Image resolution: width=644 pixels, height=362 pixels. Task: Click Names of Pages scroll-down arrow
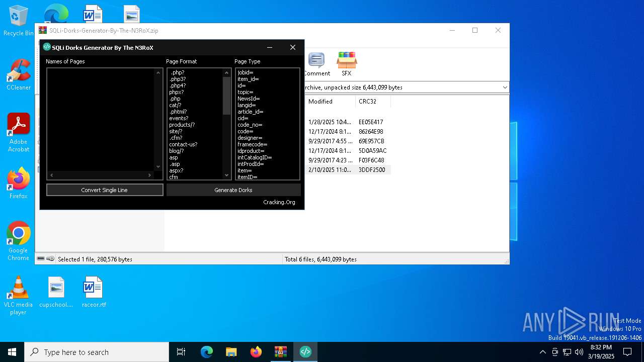point(158,166)
